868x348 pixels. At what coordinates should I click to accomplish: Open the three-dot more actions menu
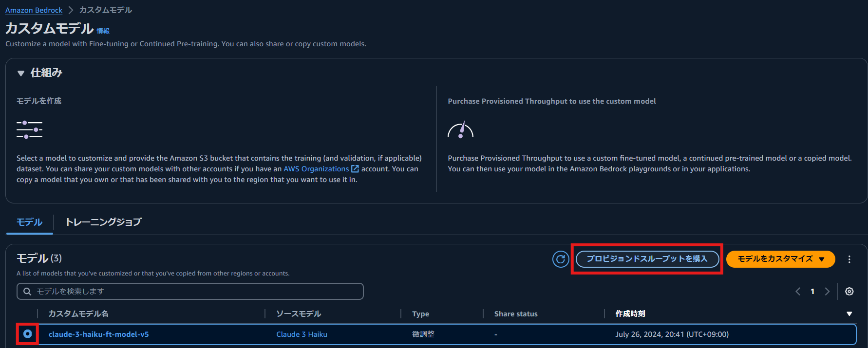point(849,259)
